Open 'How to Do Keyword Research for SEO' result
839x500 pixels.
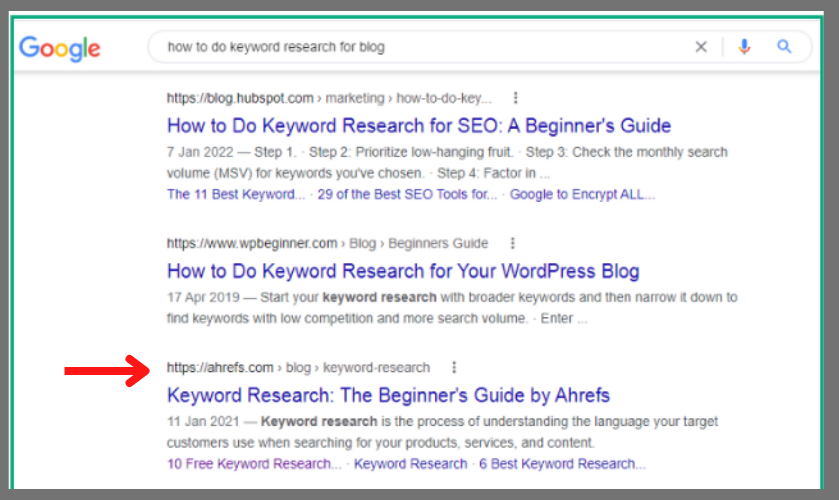click(419, 126)
